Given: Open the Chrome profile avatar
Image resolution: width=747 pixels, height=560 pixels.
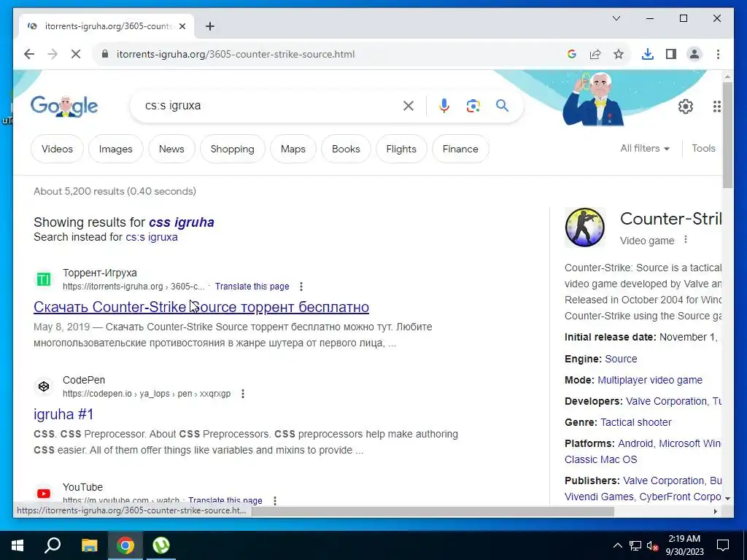Looking at the screenshot, I should tap(694, 54).
